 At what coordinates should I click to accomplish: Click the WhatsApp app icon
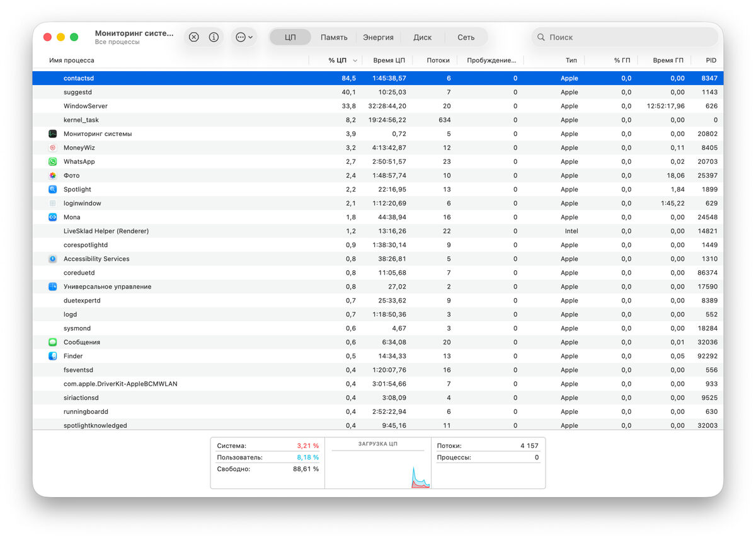(x=53, y=161)
